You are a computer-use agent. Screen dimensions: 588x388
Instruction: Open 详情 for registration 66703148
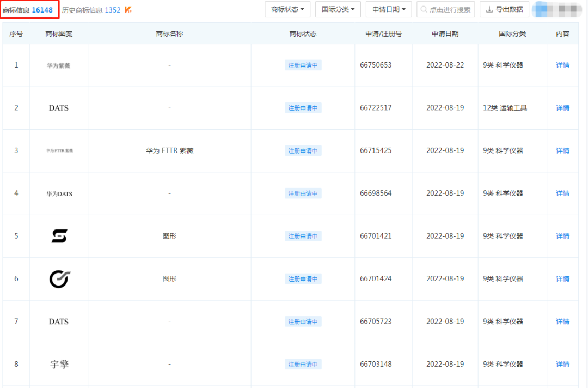(562, 365)
